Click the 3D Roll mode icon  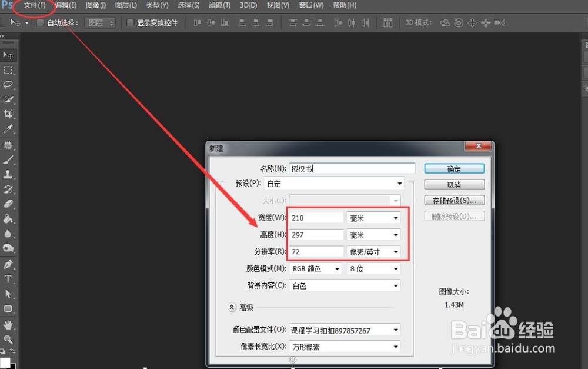459,23
